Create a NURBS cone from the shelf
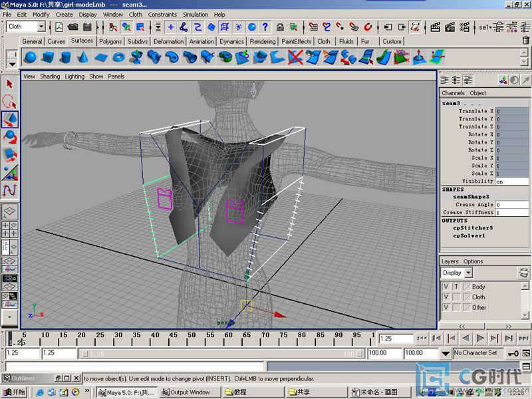 pyautogui.click(x=83, y=57)
